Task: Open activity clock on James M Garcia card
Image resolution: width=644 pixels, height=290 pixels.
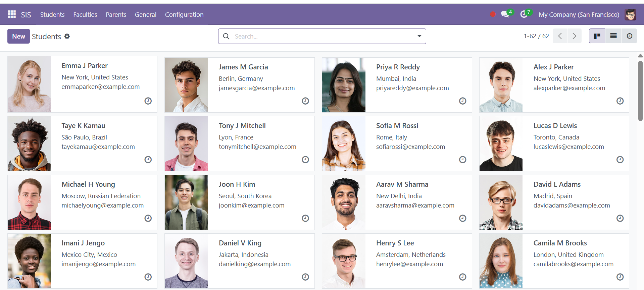Action: 305,101
